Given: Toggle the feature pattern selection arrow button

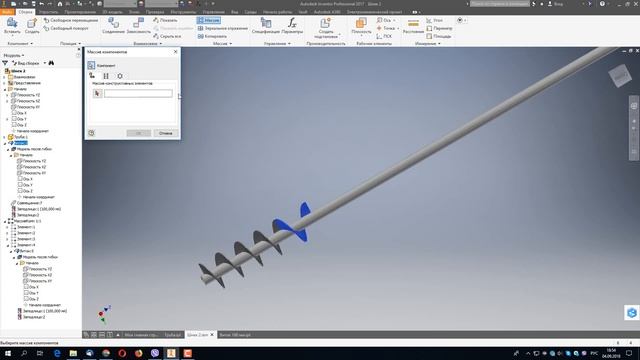Looking at the screenshot, I should 97,93.
